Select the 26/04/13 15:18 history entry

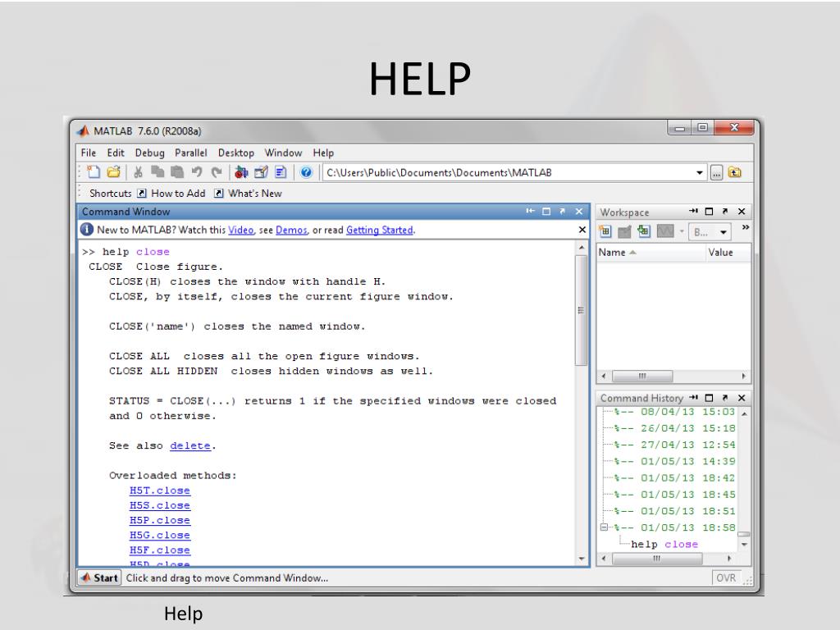674,428
